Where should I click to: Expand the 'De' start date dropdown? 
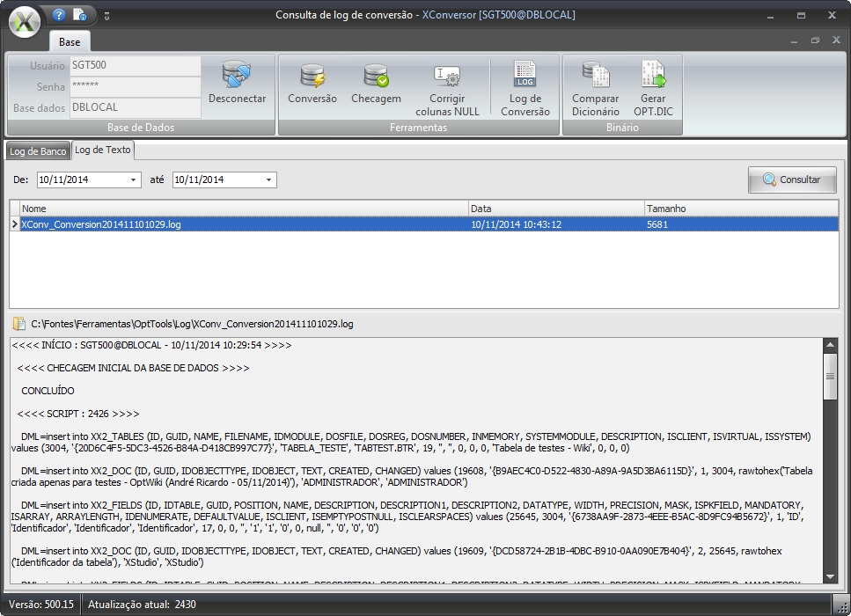click(x=134, y=180)
